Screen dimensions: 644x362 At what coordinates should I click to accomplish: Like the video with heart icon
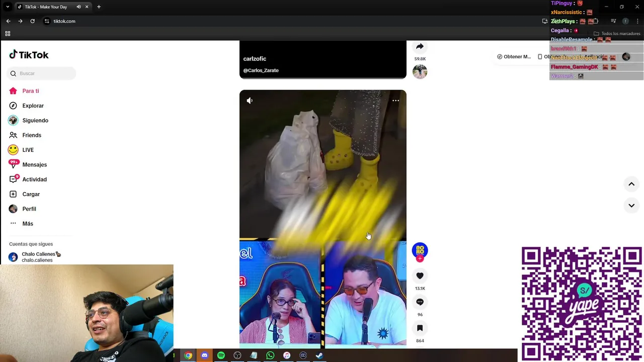pos(420,276)
